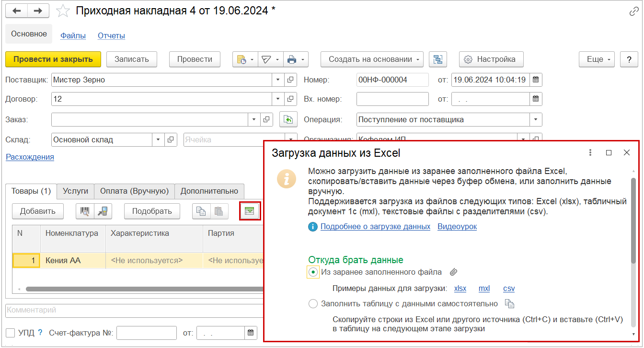Open the Файлы section

73,35
